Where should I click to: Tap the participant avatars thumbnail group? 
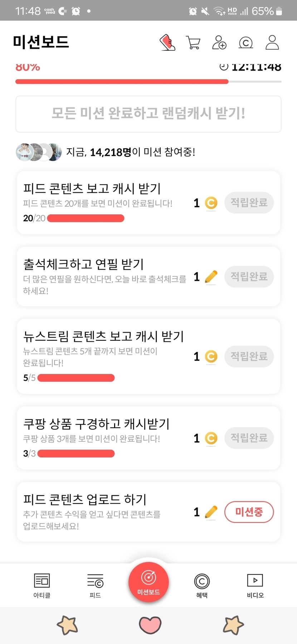click(x=39, y=152)
